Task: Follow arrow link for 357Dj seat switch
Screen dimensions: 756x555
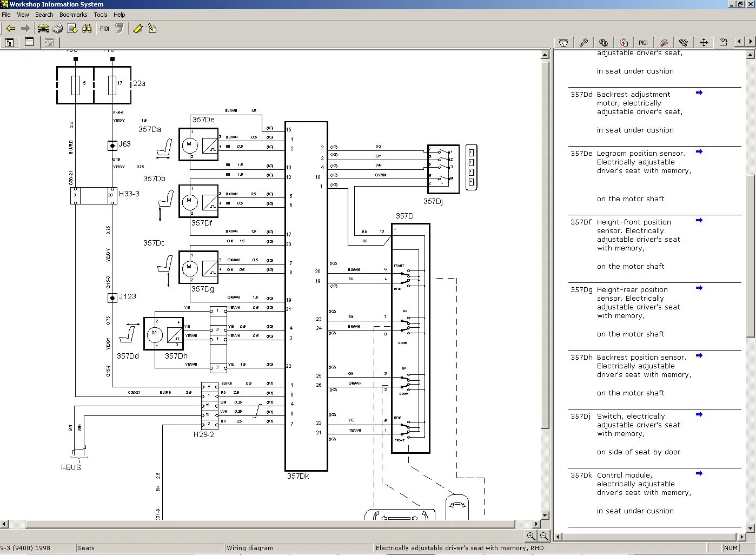Action: 699,415
